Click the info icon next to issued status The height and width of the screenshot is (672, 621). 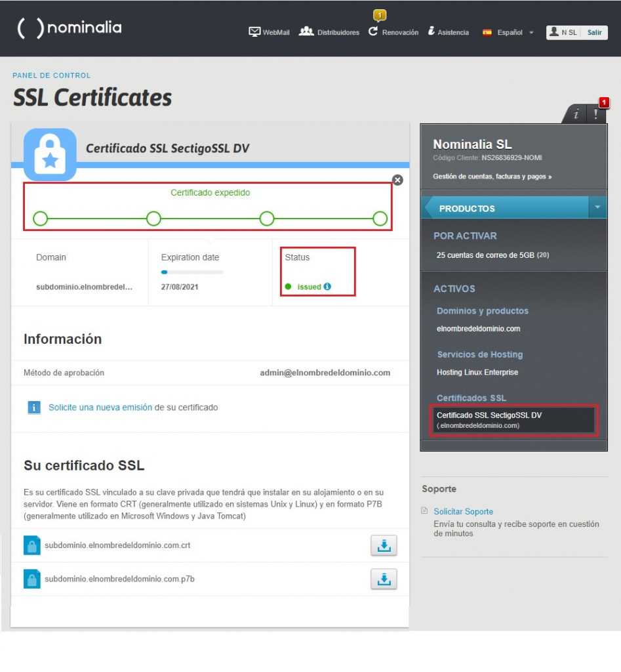327,286
